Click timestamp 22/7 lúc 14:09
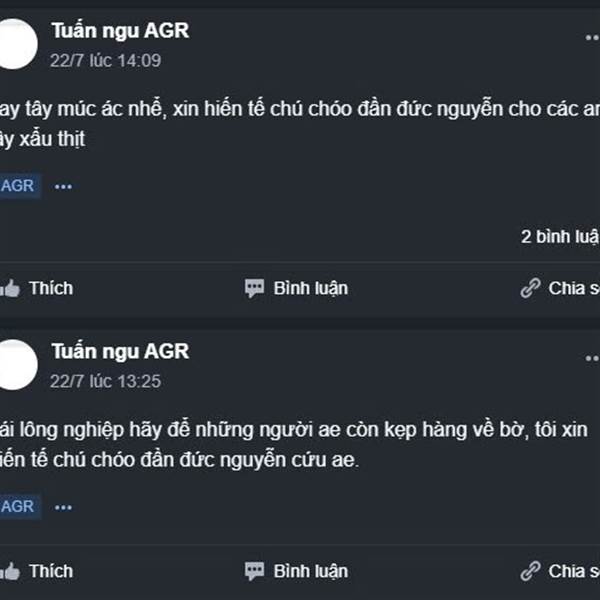600x600 pixels. coord(105,60)
